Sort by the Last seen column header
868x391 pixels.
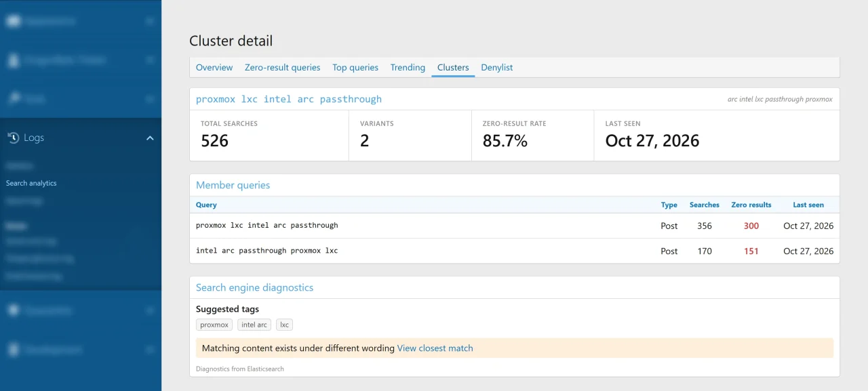tap(808, 205)
